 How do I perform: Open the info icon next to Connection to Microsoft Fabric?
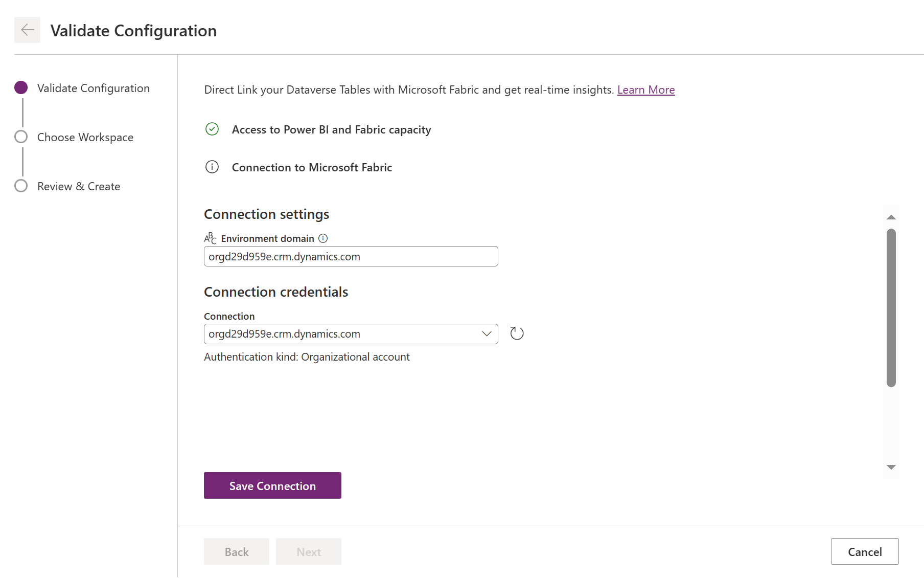212,167
